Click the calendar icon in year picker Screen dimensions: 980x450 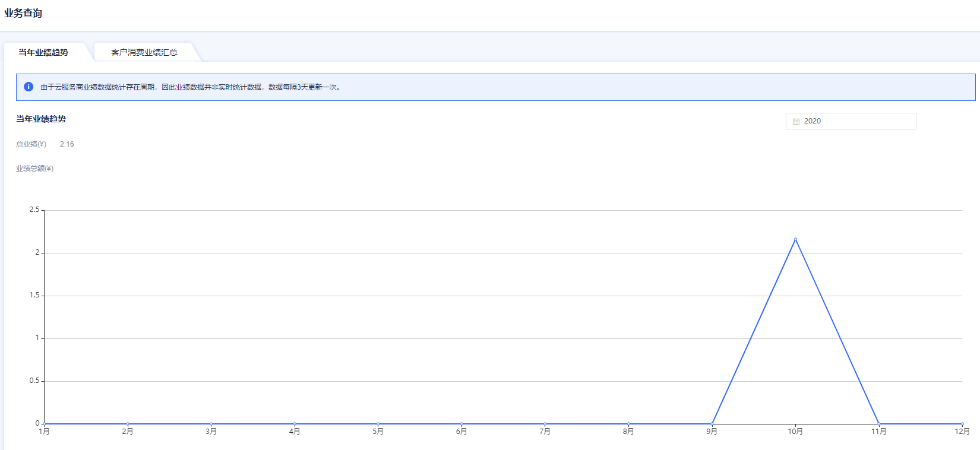(796, 121)
